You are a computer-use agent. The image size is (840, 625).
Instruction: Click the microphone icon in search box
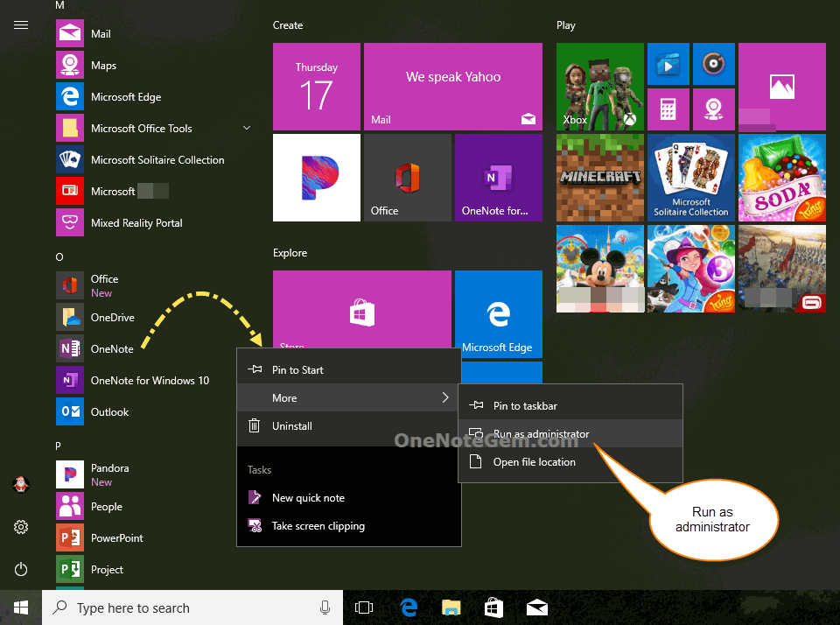(325, 607)
